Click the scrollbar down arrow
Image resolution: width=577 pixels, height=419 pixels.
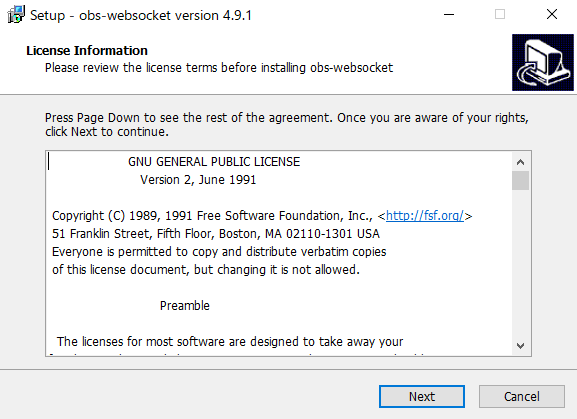point(520,345)
